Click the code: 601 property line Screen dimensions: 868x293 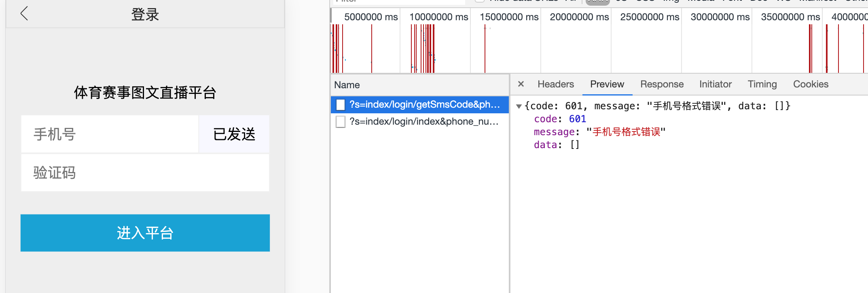pos(560,119)
